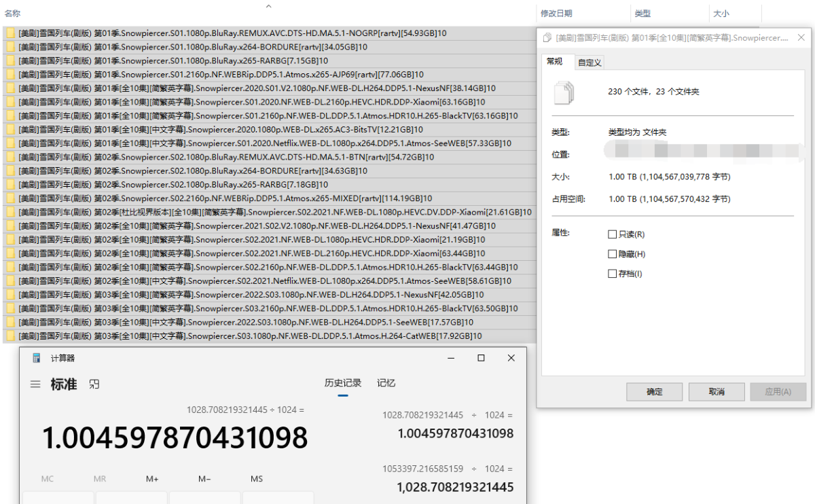
Task: Maximize the calculator window
Action: pos(481,358)
